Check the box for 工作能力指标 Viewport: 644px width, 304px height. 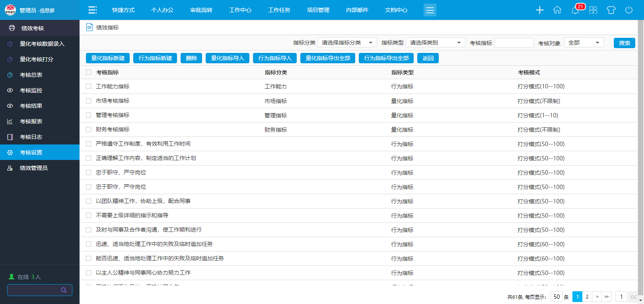[x=89, y=86]
